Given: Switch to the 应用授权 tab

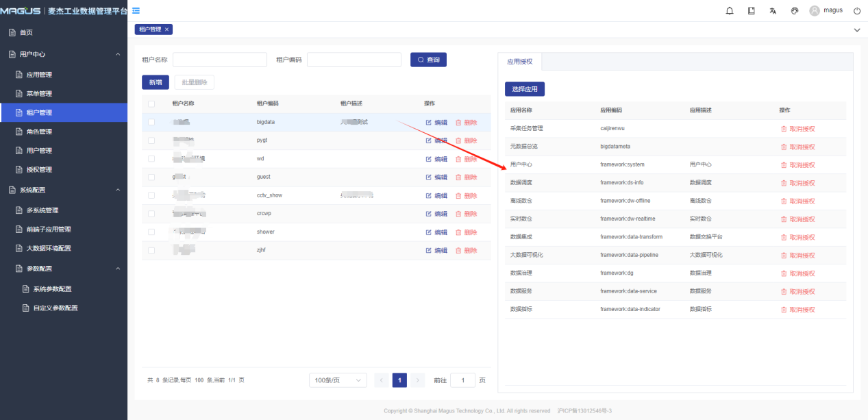Looking at the screenshot, I should [x=520, y=62].
